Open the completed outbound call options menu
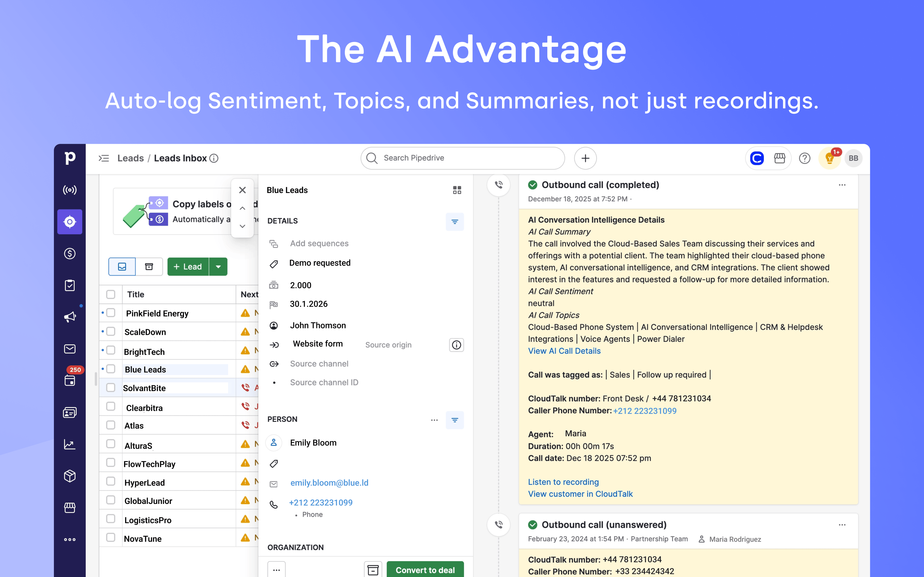Screen dimensions: 924x577 pyautogui.click(x=842, y=185)
